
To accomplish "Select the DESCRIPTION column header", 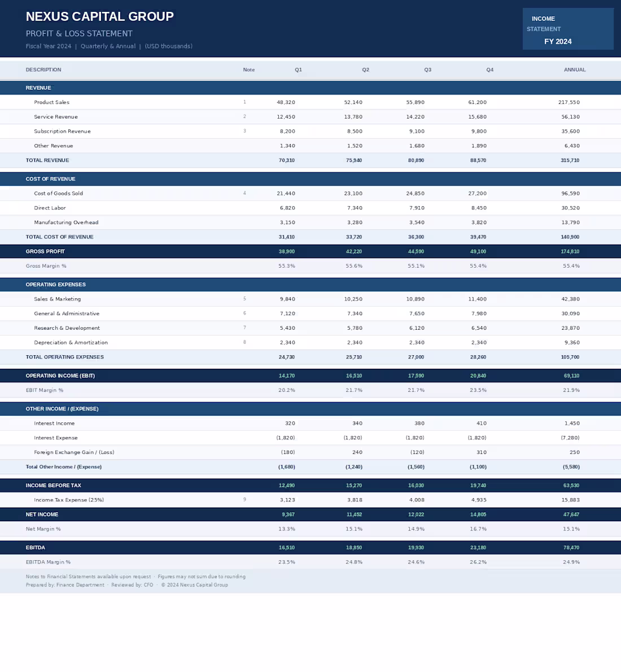I will 43,69.
